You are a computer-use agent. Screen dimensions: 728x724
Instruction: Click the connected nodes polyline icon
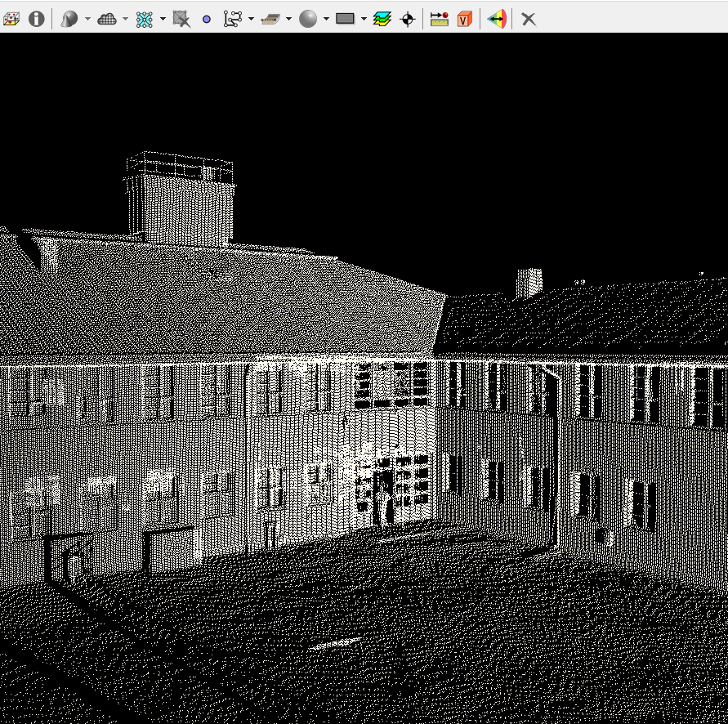232,19
